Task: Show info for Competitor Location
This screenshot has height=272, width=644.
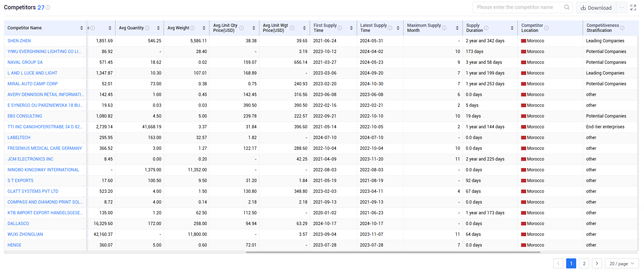Action: (546, 28)
